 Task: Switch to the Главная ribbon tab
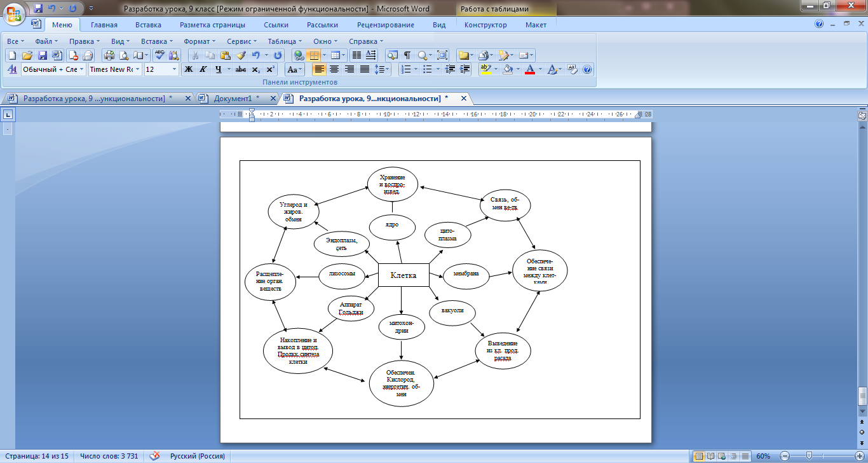(x=104, y=25)
